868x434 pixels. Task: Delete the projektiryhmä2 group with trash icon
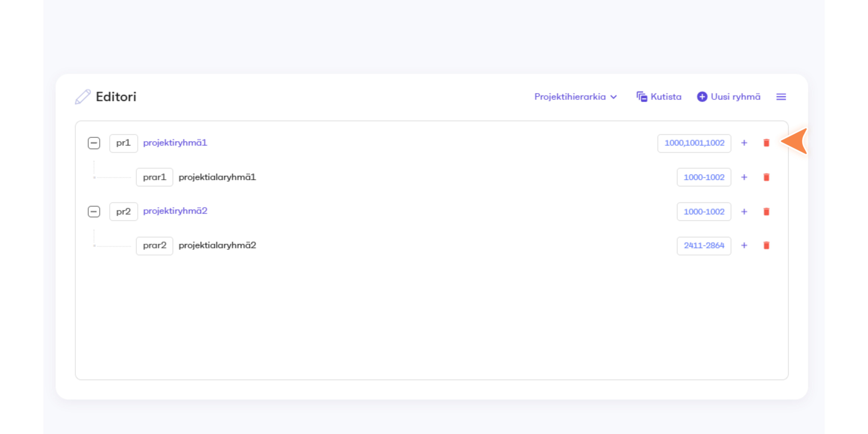(766, 212)
